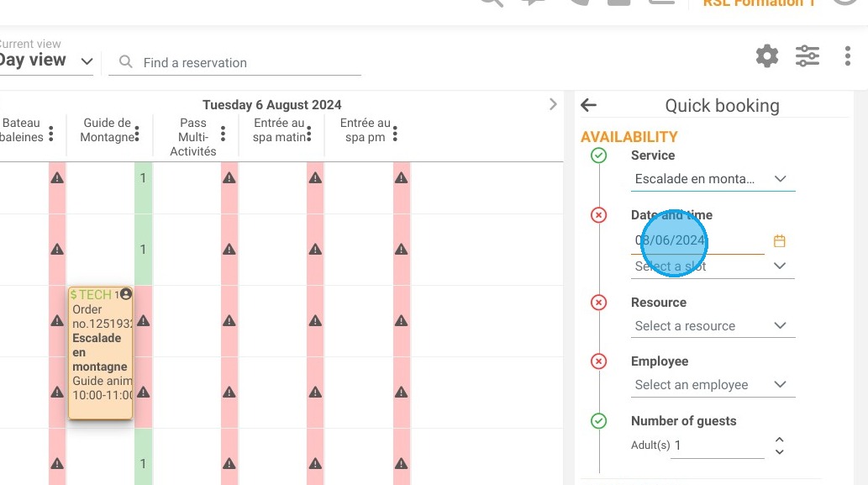Open the Select a resource dropdown
Image resolution: width=868 pixels, height=485 pixels.
click(713, 326)
